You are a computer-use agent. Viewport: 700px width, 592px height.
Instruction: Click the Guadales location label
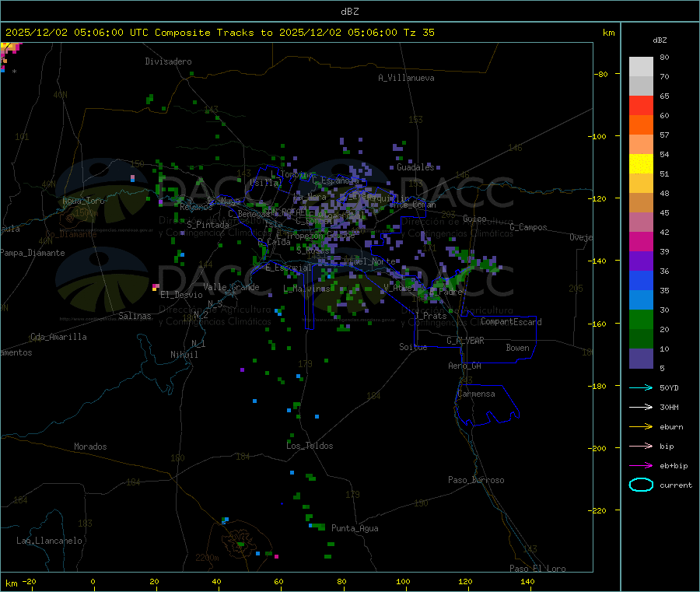coord(415,167)
